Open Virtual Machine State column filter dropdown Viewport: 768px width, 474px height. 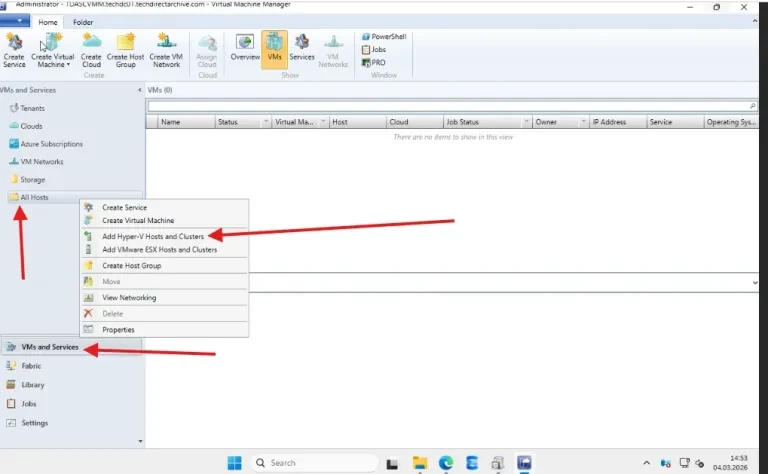pos(323,121)
